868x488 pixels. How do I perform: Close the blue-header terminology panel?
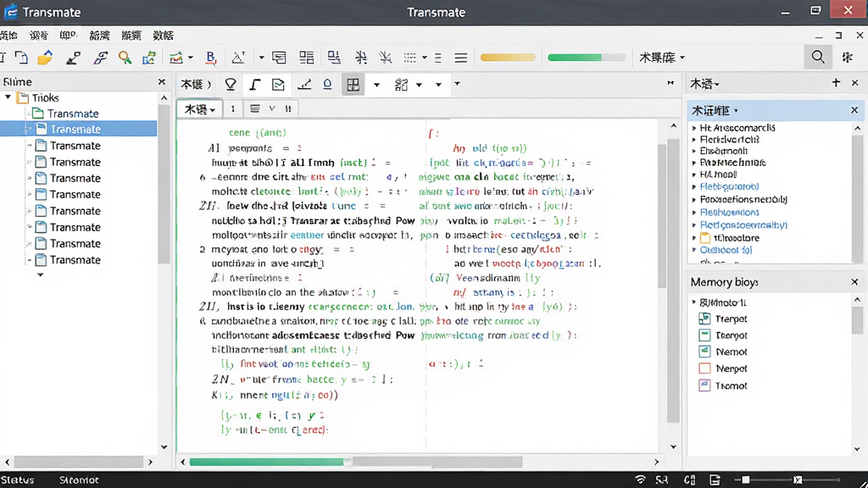(854, 111)
